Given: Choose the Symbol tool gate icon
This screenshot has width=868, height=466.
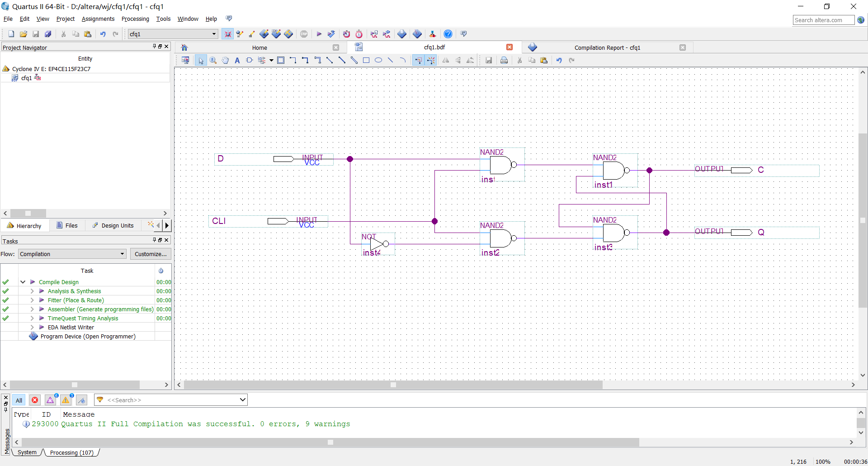Looking at the screenshot, I should (x=249, y=60).
